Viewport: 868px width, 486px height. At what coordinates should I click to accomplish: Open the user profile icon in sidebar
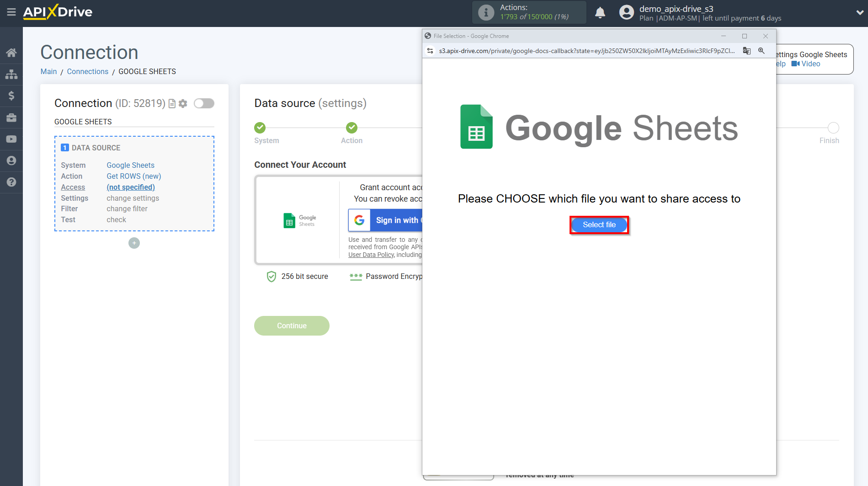pyautogui.click(x=11, y=160)
